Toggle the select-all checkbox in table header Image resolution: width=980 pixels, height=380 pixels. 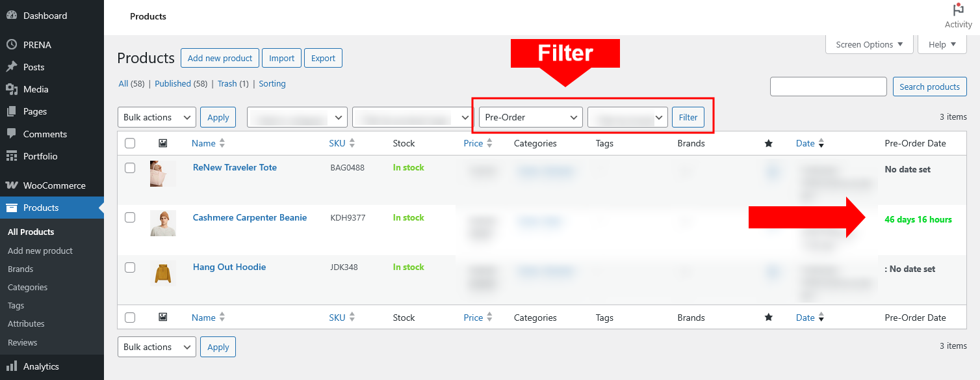tap(130, 143)
